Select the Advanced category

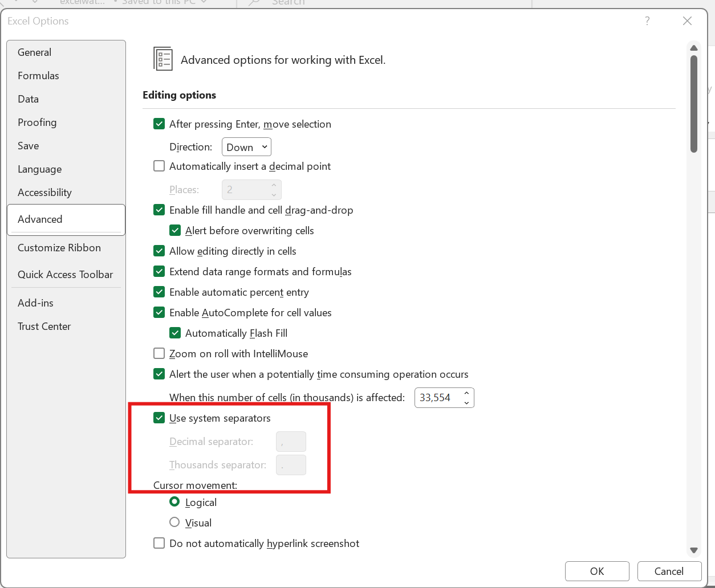(x=66, y=219)
